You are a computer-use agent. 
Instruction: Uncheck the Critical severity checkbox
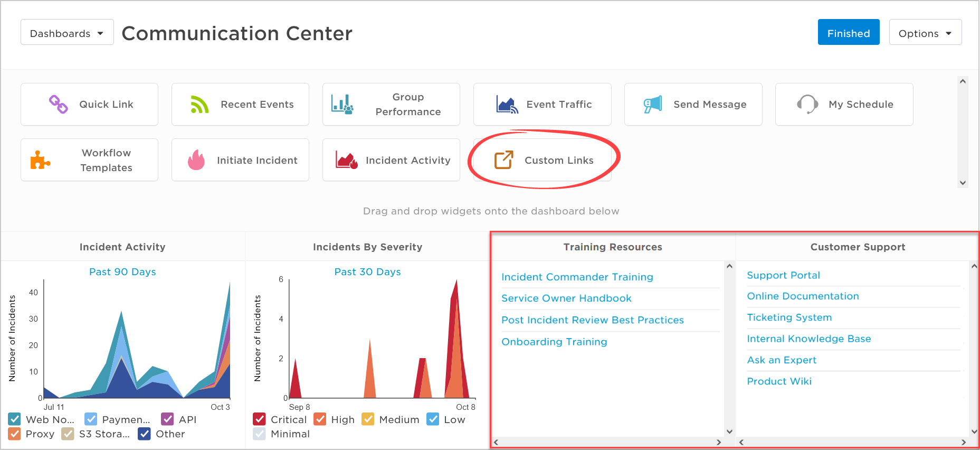pyautogui.click(x=259, y=419)
